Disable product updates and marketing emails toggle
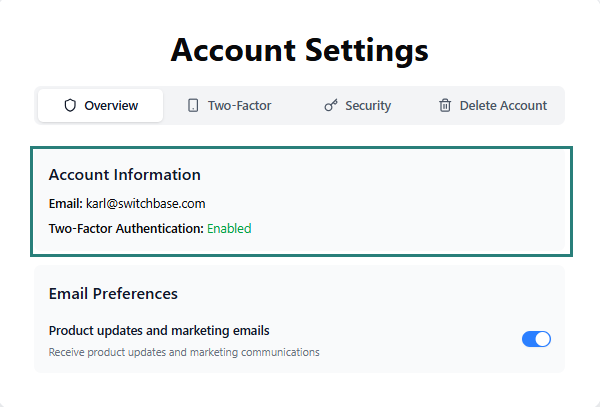Viewport: 600px width, 407px height. 536,339
